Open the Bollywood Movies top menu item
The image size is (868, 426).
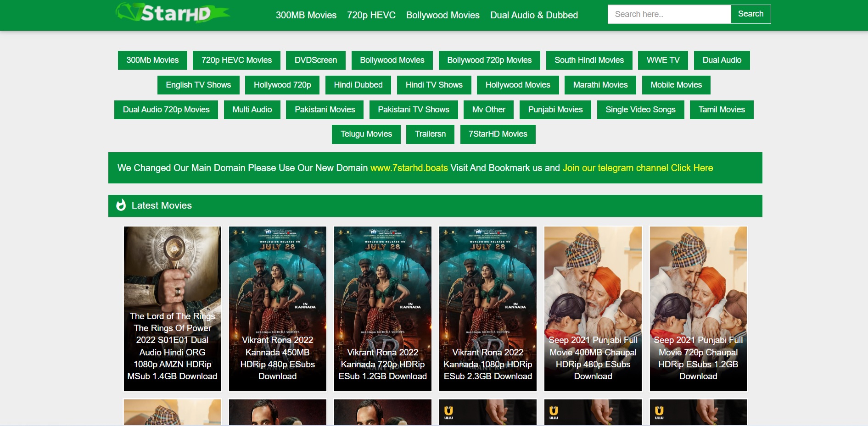click(x=443, y=15)
